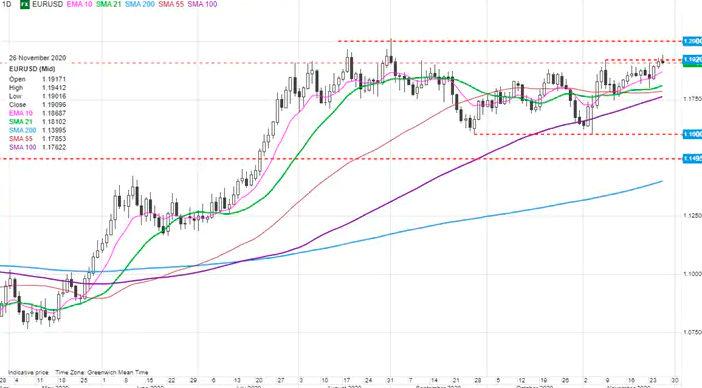Click the Close value 1.19096
Image resolution: width=702 pixels, height=388 pixels.
(x=54, y=105)
